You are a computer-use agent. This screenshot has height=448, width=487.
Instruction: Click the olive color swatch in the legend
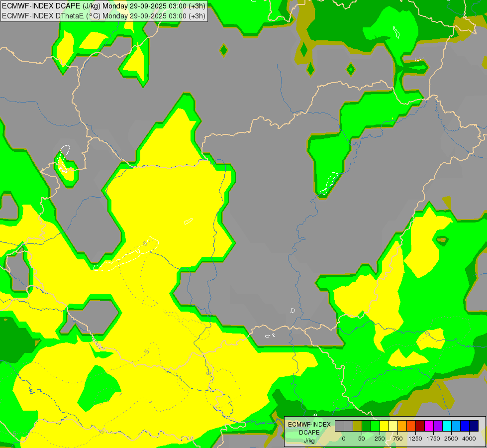point(358,426)
